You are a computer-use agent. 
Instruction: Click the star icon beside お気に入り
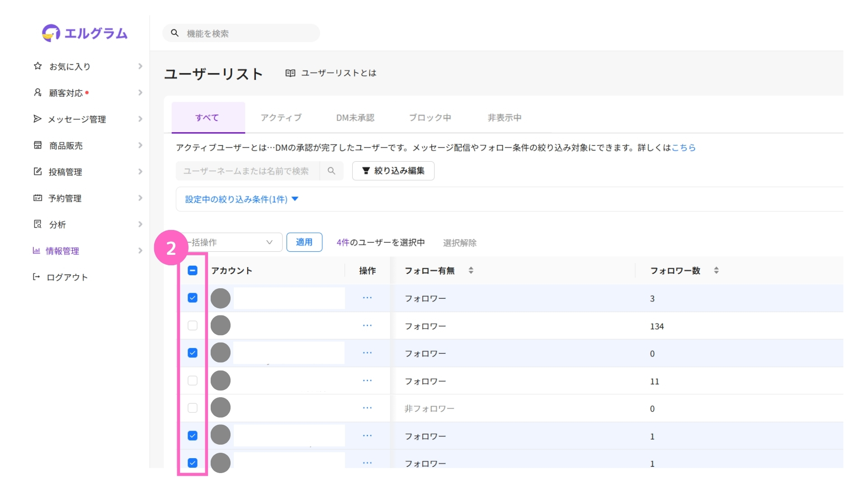[x=38, y=66]
